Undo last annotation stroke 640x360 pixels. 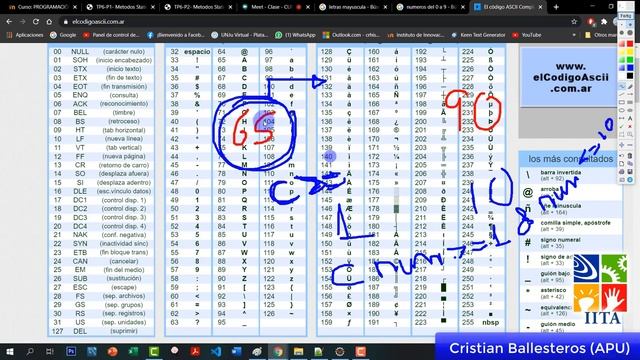point(622,156)
